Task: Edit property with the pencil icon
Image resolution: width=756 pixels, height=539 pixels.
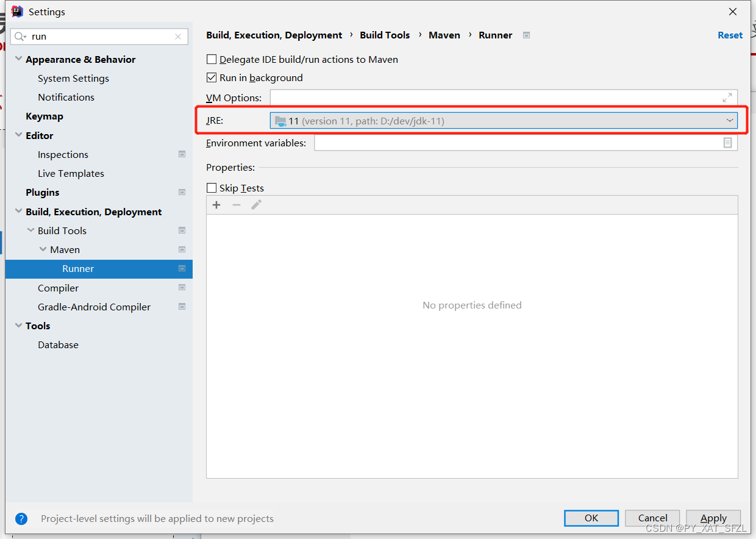Action: point(257,205)
